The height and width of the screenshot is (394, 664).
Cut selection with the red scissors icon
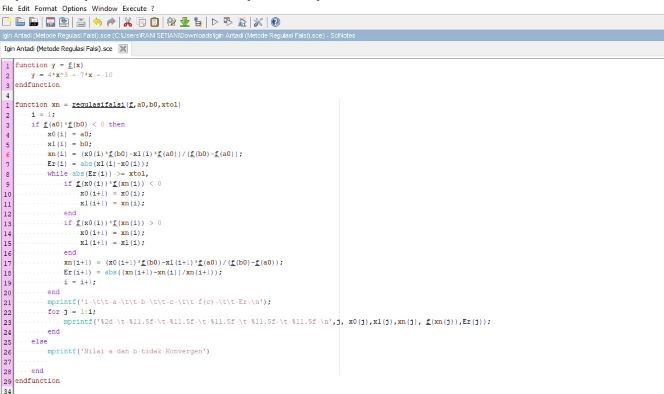[127, 22]
